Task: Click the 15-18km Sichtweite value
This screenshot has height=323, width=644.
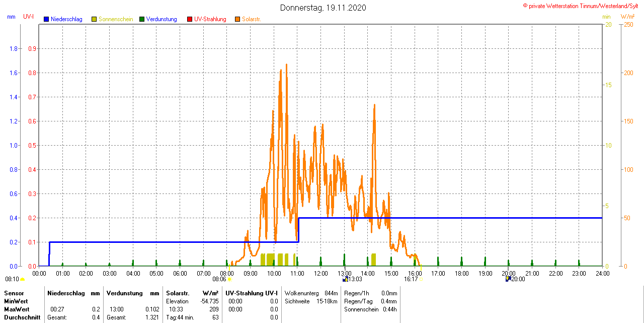Action: point(328,301)
